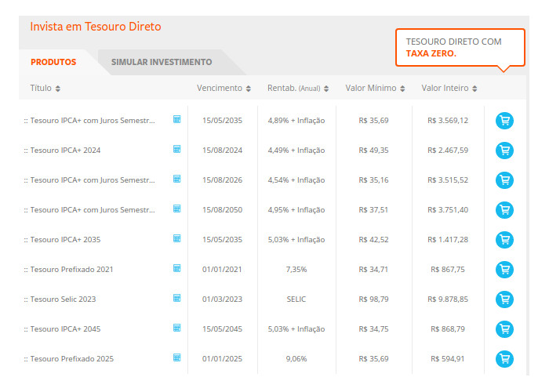Click calculator icon beside Tesouro Prefixado 2021
This screenshot has height=392, width=549.
coord(177,268)
